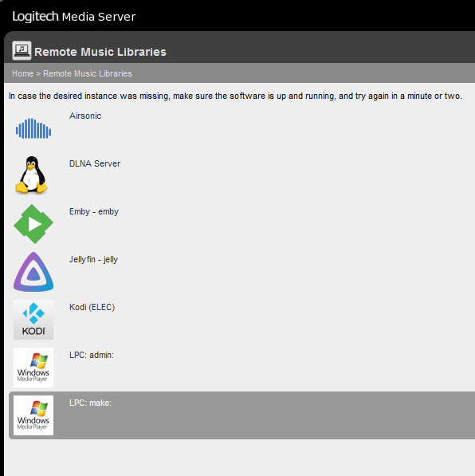Open the Kodi (ELEC) library
The width and height of the screenshot is (475, 476).
tap(92, 307)
